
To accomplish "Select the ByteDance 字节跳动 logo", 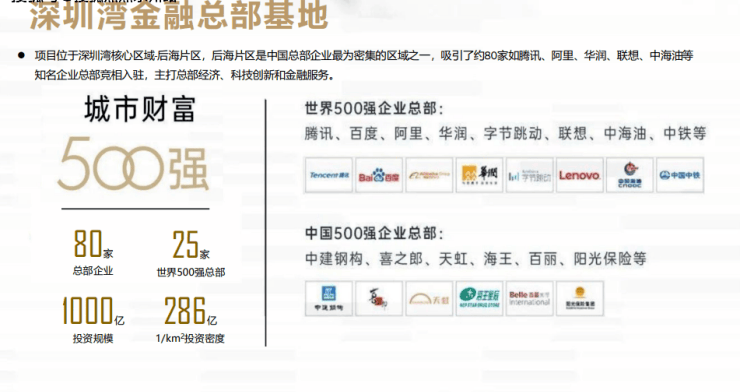I will (530, 175).
